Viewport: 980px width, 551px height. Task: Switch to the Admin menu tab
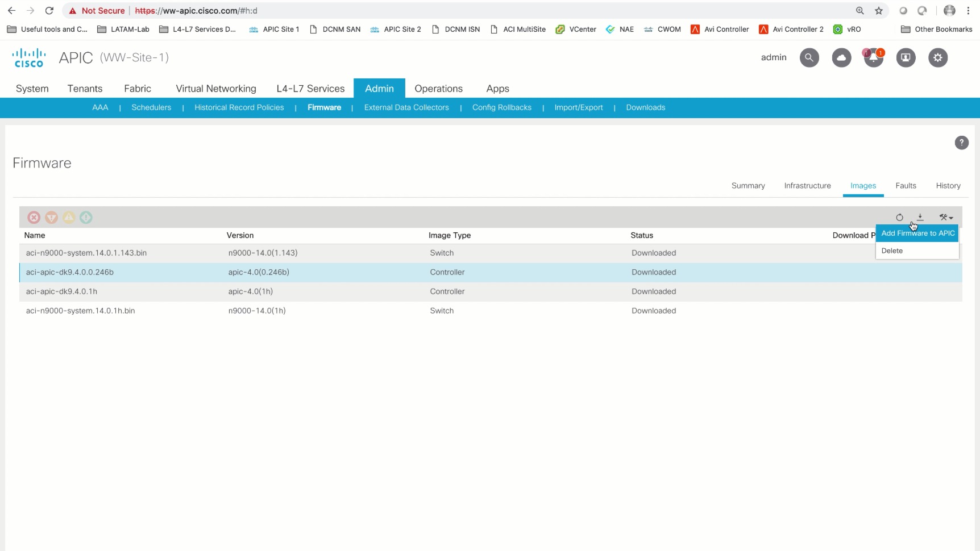(x=379, y=89)
